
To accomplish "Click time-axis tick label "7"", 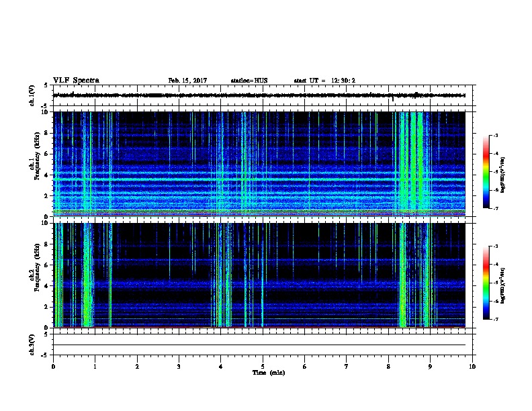I will 347,367.
